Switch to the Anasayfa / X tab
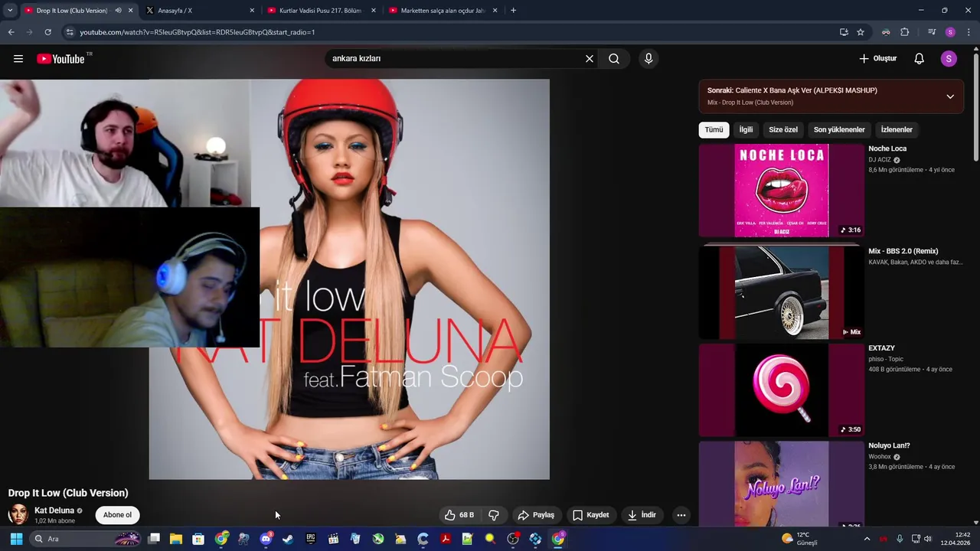 click(x=199, y=11)
